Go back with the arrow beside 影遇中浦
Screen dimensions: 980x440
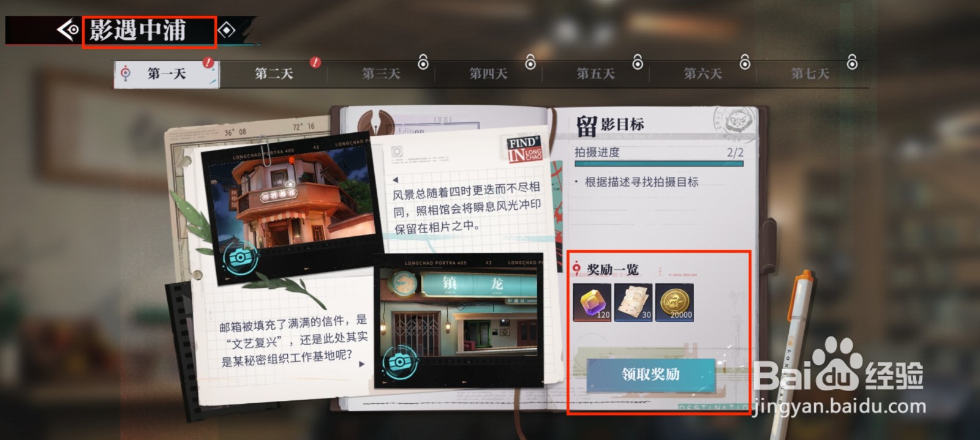click(68, 29)
